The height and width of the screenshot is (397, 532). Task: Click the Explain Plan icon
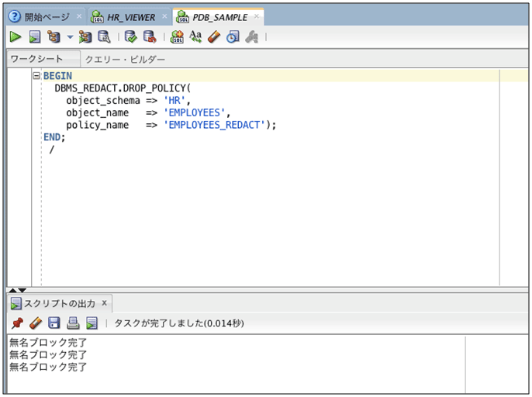tap(54, 36)
